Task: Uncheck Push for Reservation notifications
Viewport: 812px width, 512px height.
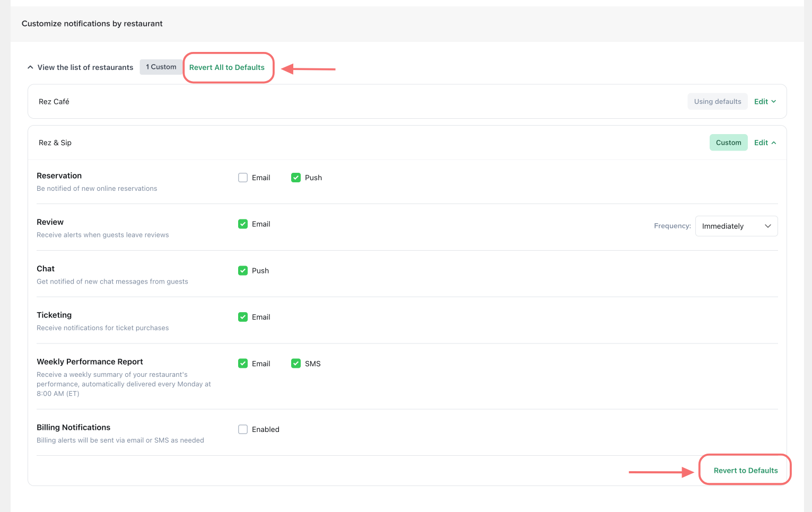Action: click(296, 178)
